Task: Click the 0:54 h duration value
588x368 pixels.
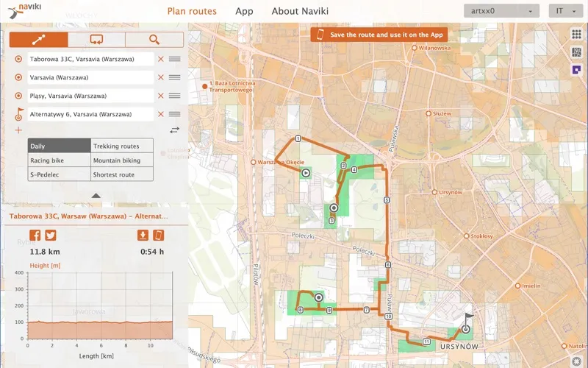Action: point(152,252)
